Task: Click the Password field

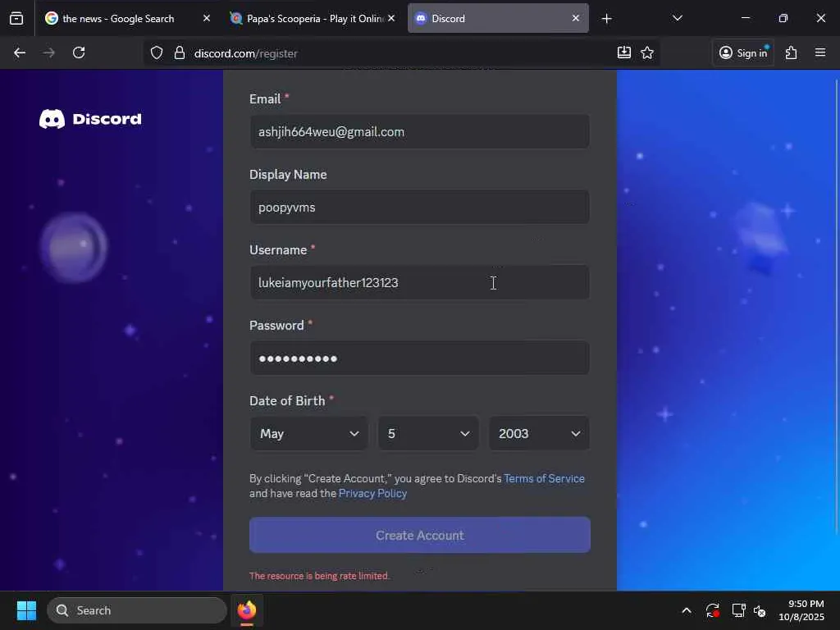Action: 419,358
